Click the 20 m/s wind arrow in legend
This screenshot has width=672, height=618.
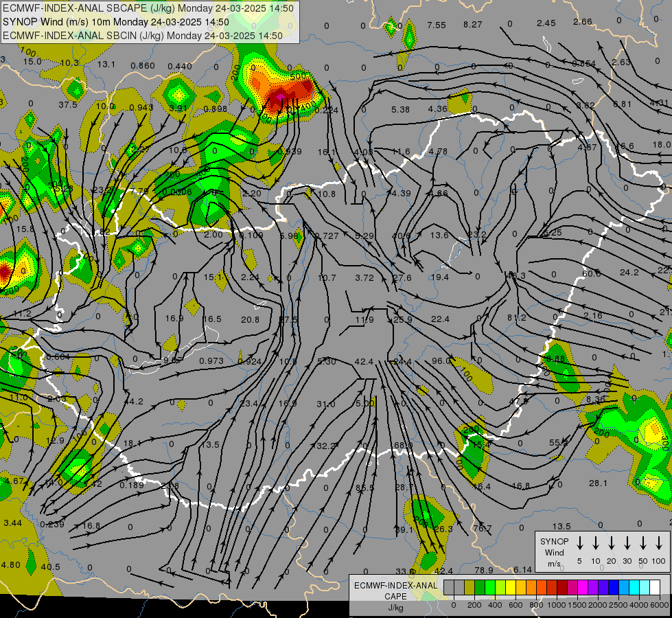click(611, 543)
